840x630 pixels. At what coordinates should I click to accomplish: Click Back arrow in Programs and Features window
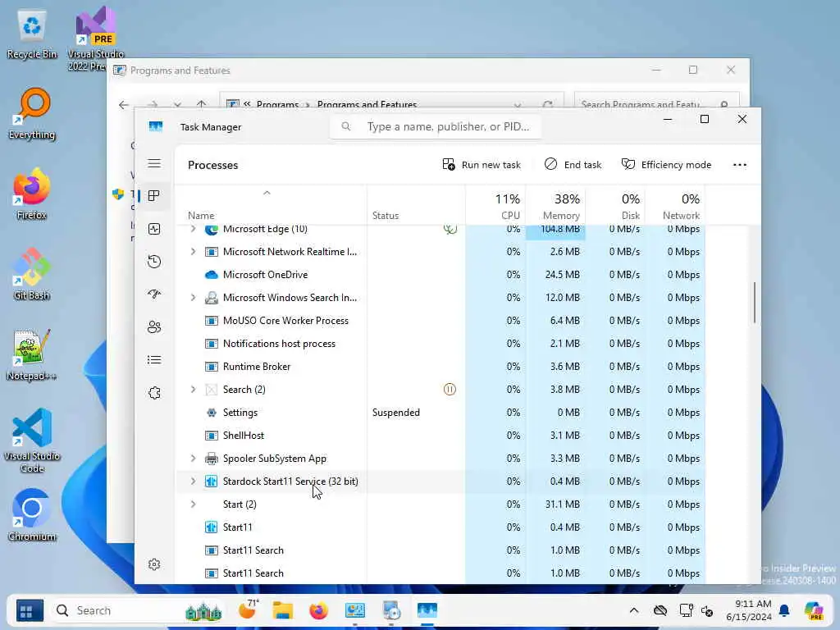pyautogui.click(x=124, y=105)
